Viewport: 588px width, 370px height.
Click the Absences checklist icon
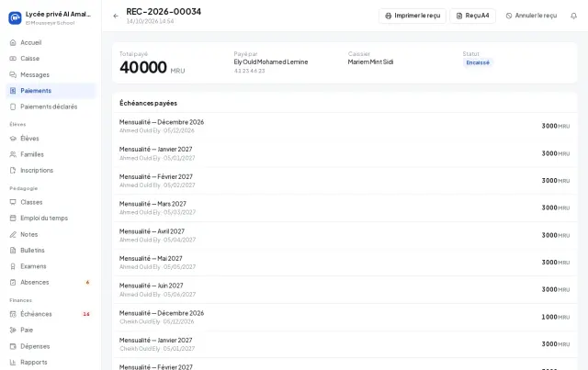tap(13, 282)
